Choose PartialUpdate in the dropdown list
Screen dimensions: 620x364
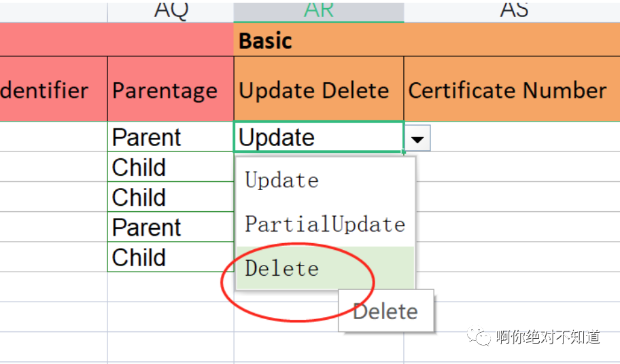(325, 224)
